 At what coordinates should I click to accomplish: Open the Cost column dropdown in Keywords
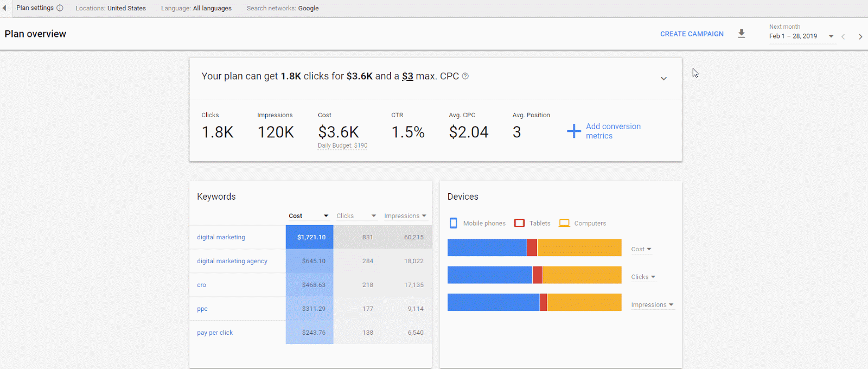click(x=326, y=216)
